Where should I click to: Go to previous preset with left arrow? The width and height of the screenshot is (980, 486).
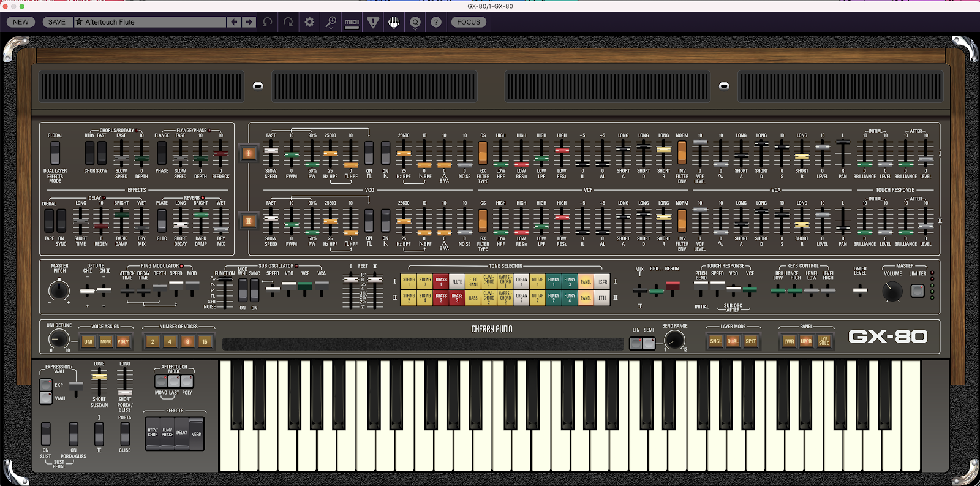pos(234,22)
